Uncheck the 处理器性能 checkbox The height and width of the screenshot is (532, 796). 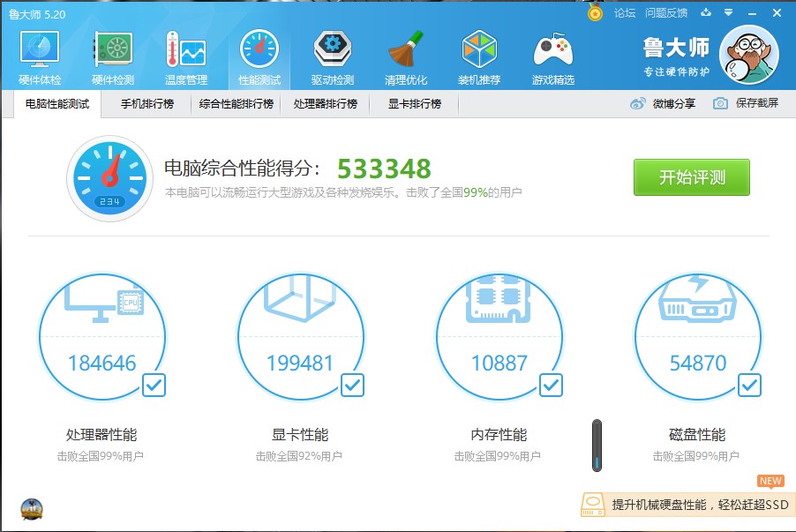click(x=154, y=386)
